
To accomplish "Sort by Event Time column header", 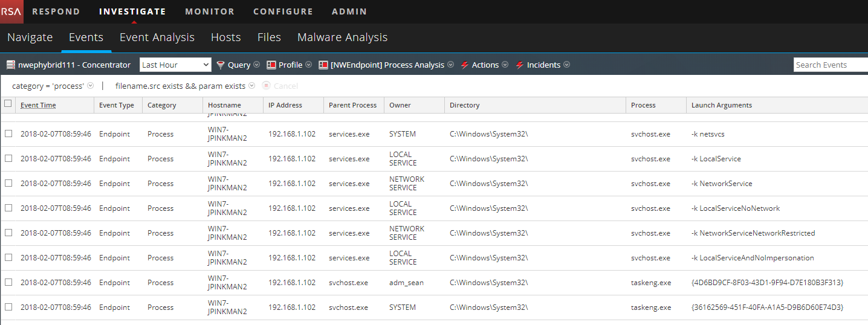I will click(38, 105).
